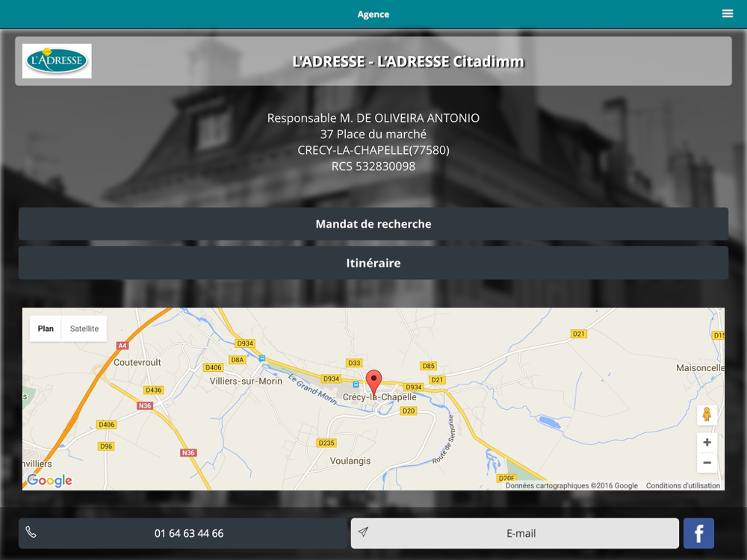The image size is (747, 560).
Task: Click the D33 road badge
Action: pos(354,363)
